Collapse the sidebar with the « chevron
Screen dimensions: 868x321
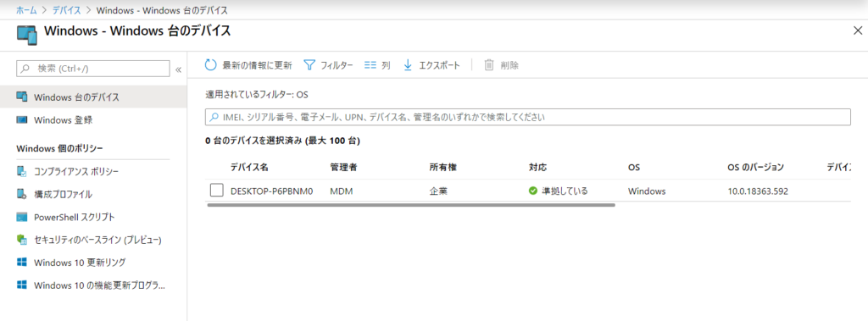click(178, 69)
